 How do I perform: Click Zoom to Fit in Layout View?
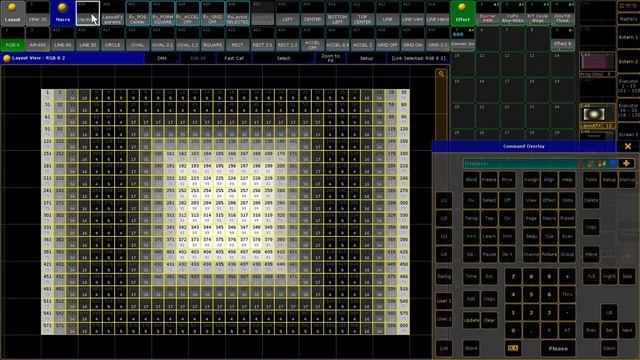click(331, 58)
